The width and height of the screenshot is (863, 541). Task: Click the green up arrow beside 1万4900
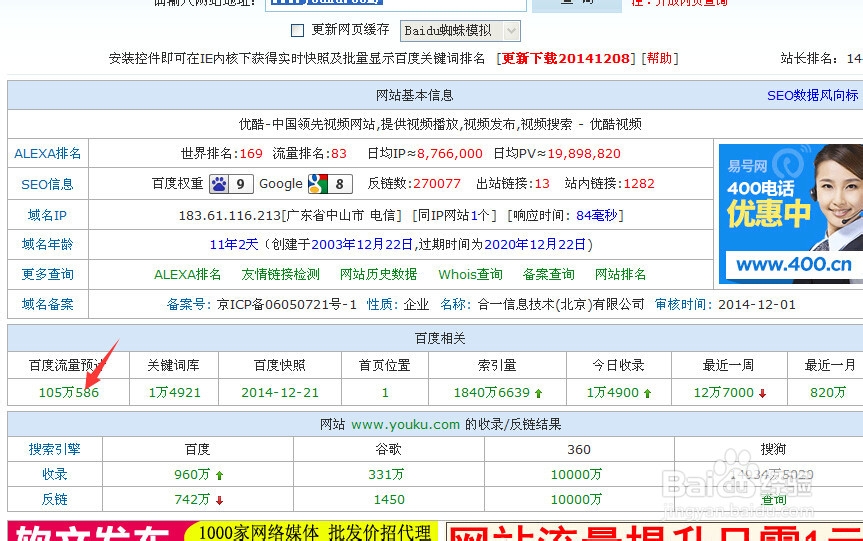[x=648, y=394]
